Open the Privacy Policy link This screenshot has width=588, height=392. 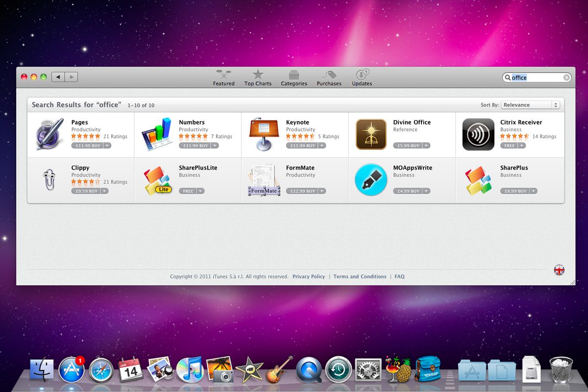(x=309, y=276)
